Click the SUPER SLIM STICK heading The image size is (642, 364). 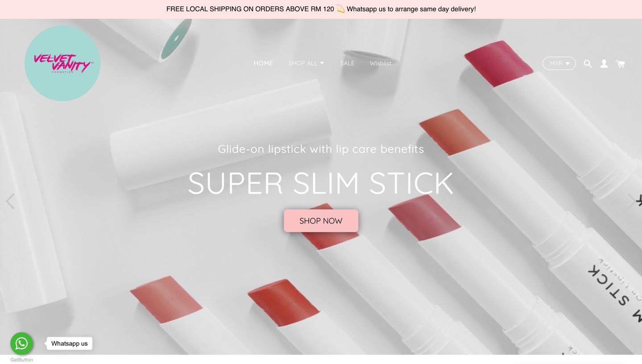point(321,183)
